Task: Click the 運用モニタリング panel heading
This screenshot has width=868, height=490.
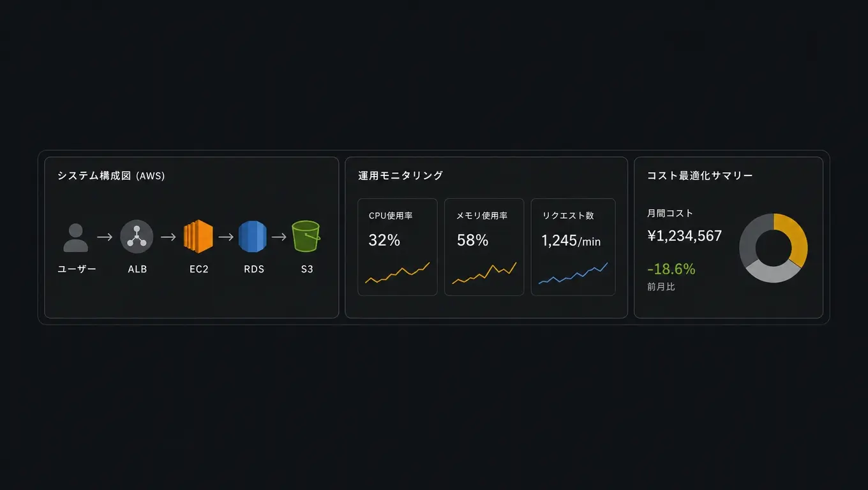Action: pyautogui.click(x=401, y=175)
